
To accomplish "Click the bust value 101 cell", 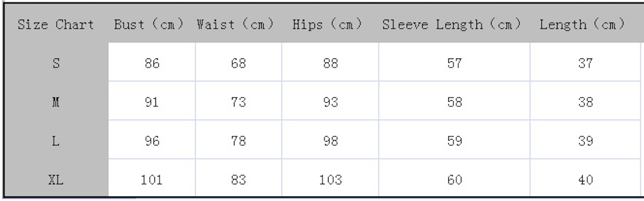I will (x=152, y=178).
